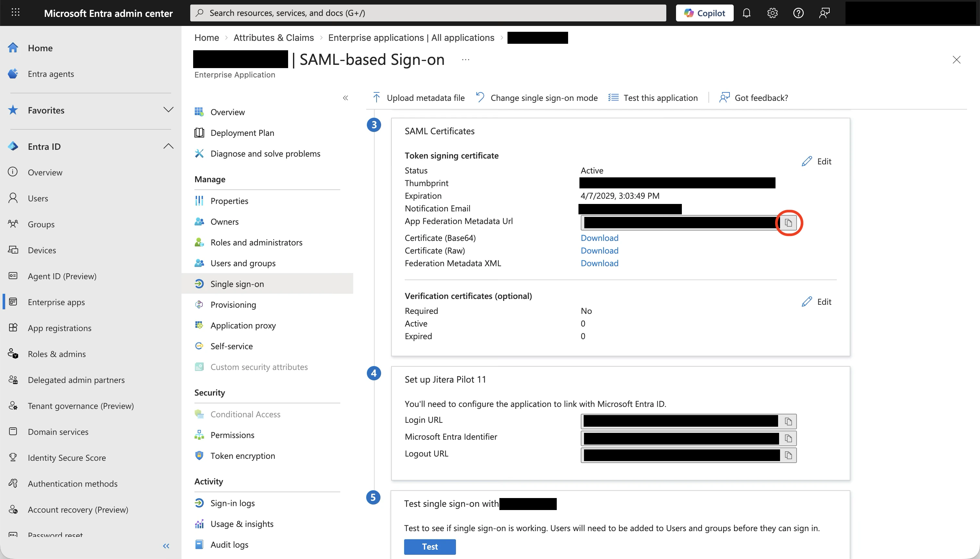Collapse the application resource menu

[345, 98]
